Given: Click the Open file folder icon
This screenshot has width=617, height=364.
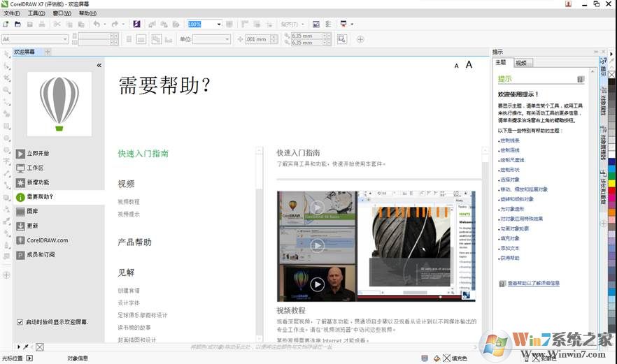Looking at the screenshot, I should click(x=17, y=24).
